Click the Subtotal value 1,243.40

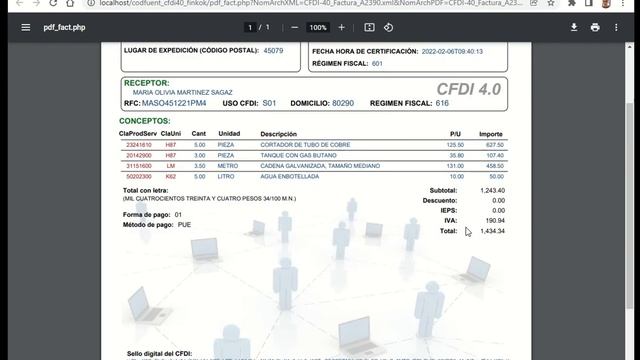(493, 191)
